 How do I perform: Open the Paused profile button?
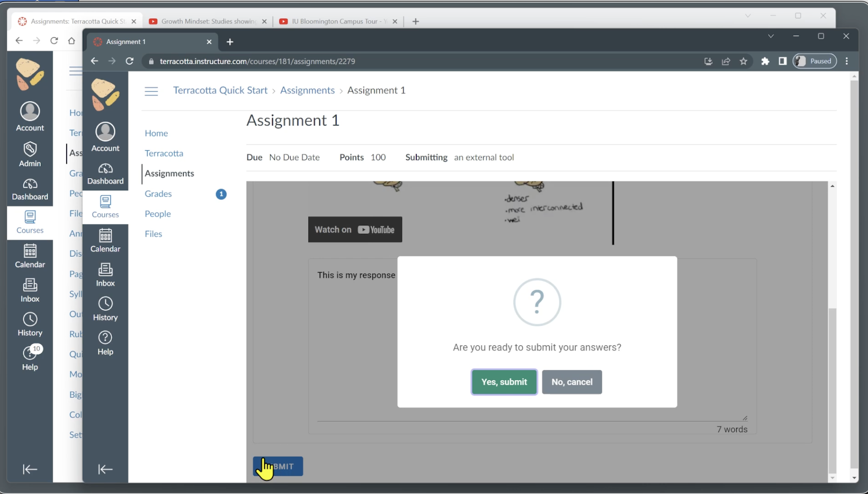click(815, 61)
